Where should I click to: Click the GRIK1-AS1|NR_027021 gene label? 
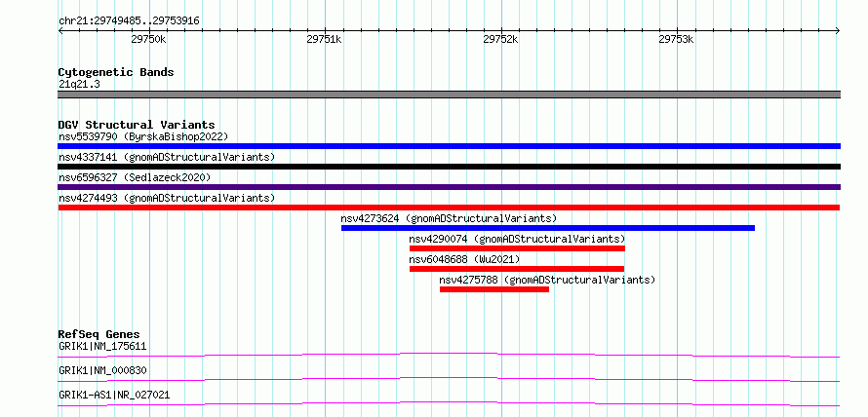114,395
